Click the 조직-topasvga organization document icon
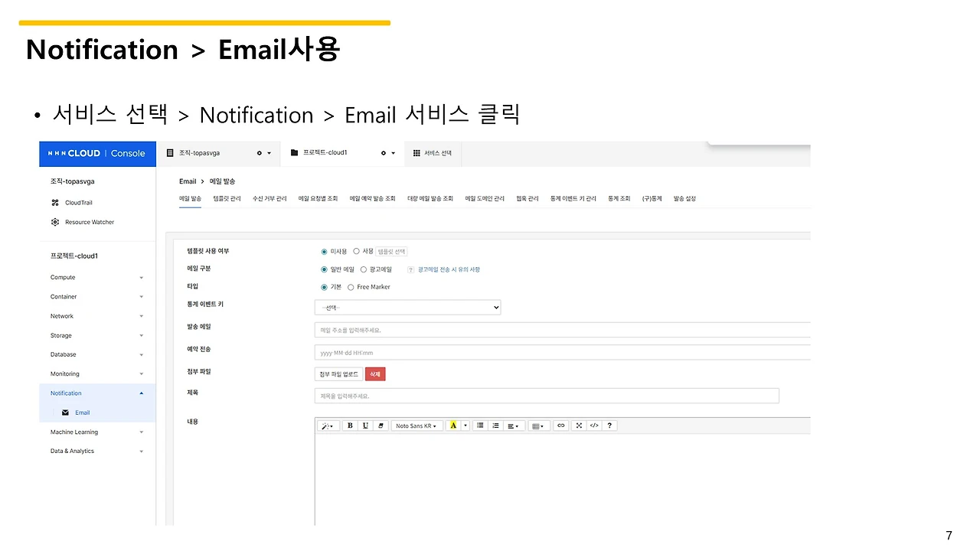Viewport: 980px width, 551px height. coord(171,153)
